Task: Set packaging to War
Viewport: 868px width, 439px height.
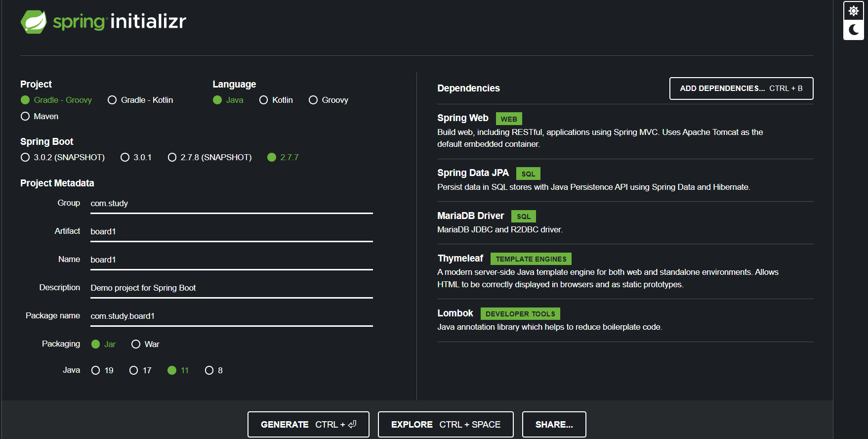Action: (x=145, y=344)
